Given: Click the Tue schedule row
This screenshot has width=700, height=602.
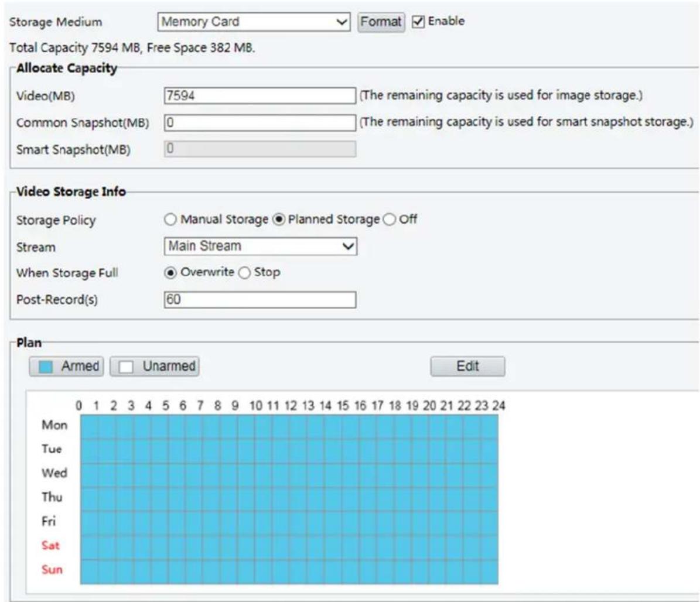Looking at the screenshot, I should tap(289, 451).
